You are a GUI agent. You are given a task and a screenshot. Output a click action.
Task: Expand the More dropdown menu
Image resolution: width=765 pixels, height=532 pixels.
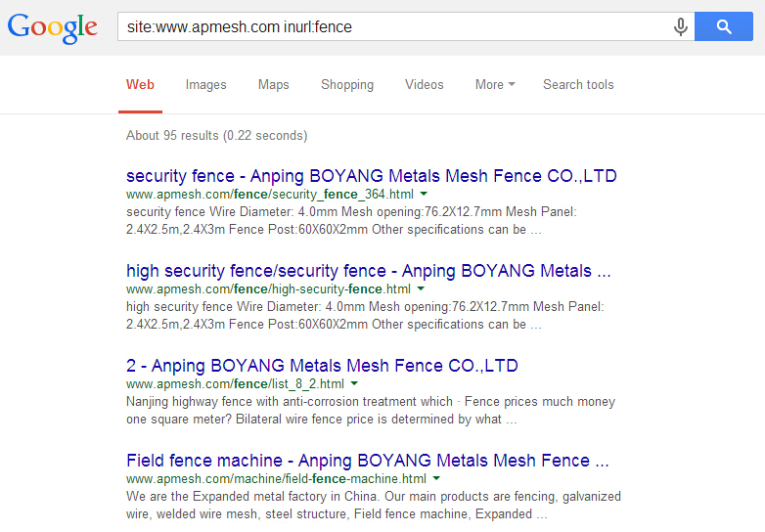pyautogui.click(x=495, y=85)
